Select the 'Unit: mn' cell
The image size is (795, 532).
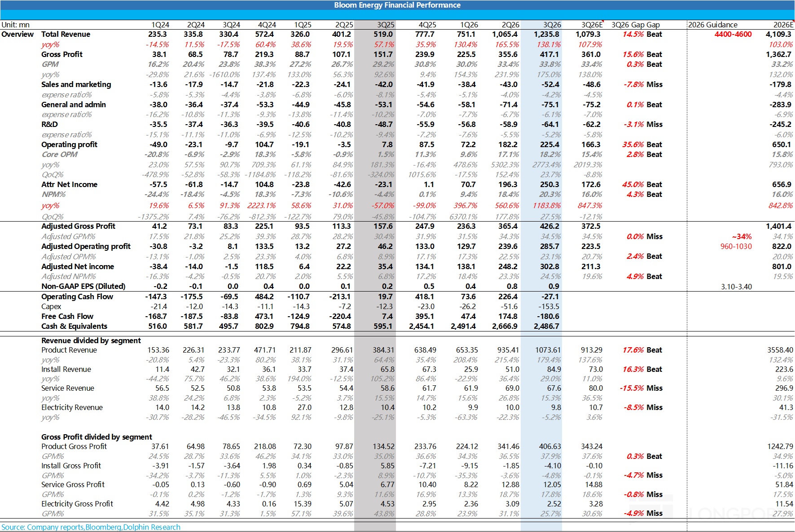pos(15,25)
